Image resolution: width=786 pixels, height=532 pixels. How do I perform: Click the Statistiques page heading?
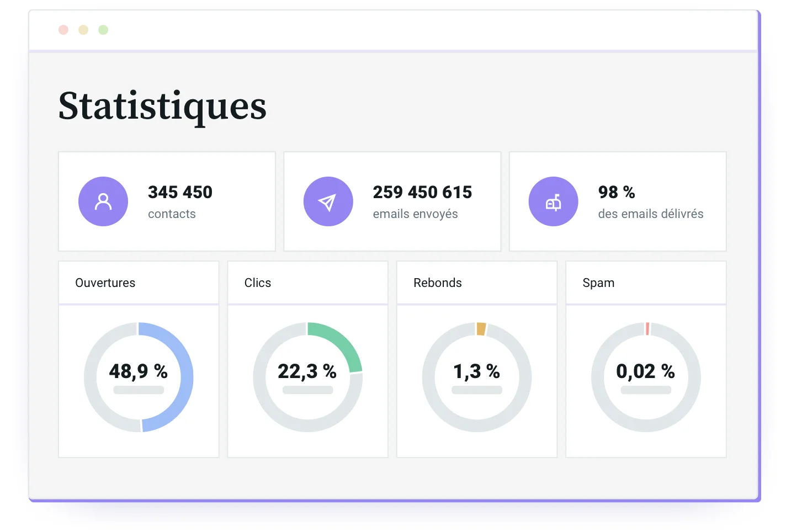point(162,106)
